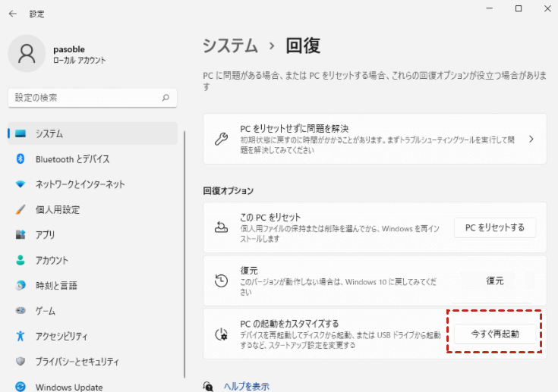
Task: Select プライバシーとセキュリティ
Action: click(x=93, y=361)
